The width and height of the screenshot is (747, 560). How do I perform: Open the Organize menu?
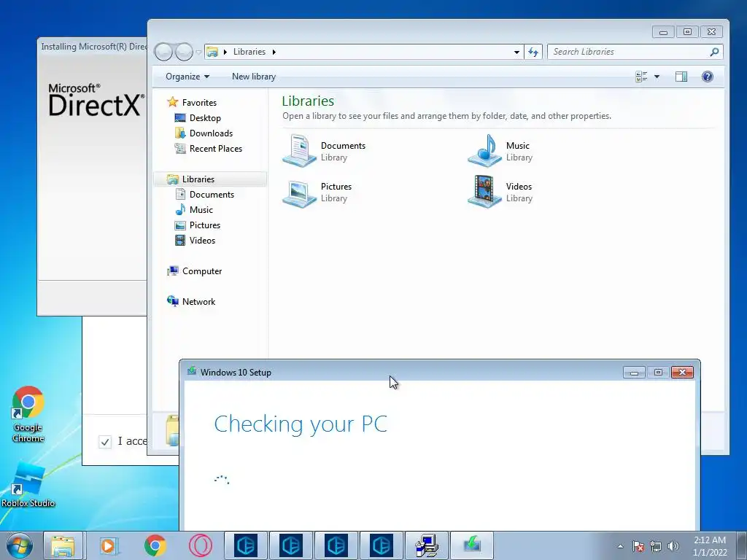(x=187, y=77)
